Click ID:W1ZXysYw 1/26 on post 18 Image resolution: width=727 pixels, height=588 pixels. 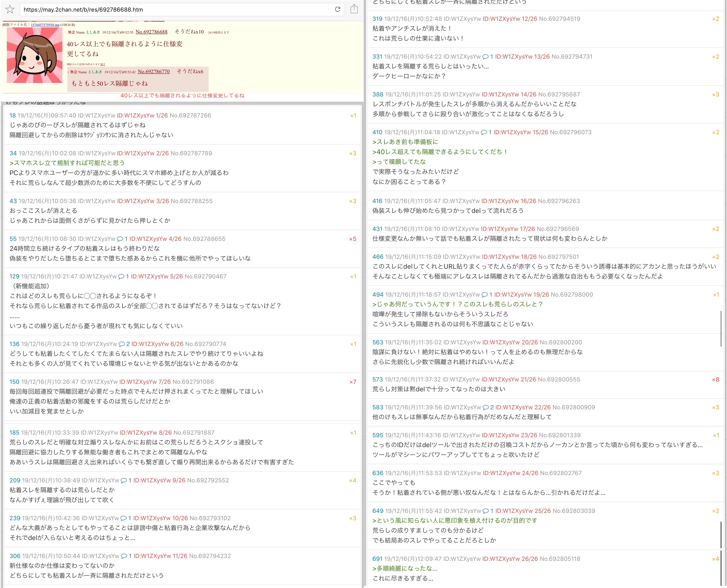(x=142, y=116)
